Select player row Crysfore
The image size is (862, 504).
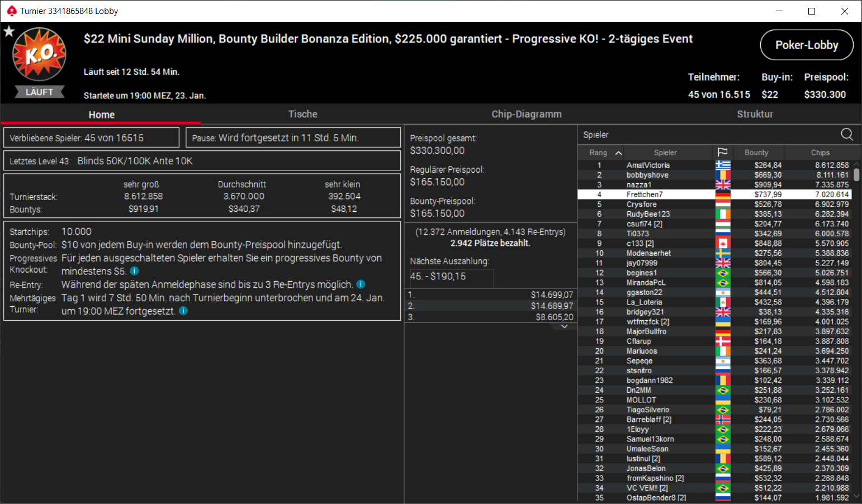(x=714, y=204)
